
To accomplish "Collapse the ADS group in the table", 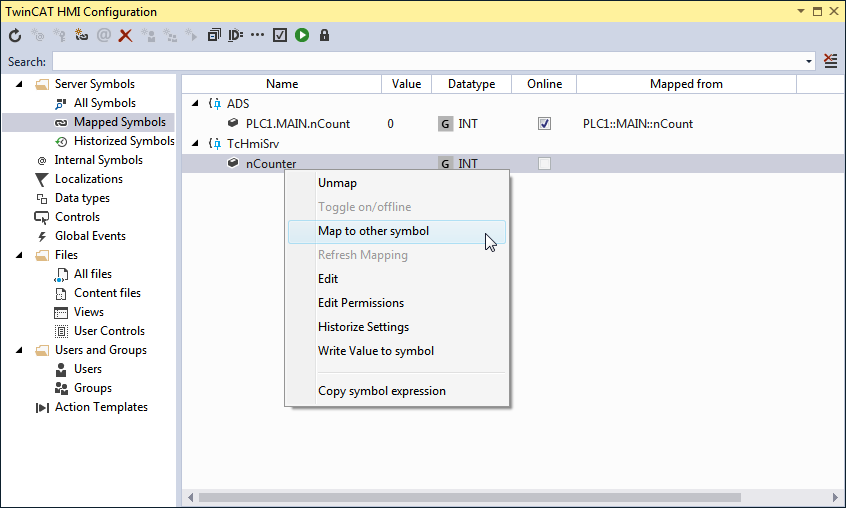I will click(195, 103).
